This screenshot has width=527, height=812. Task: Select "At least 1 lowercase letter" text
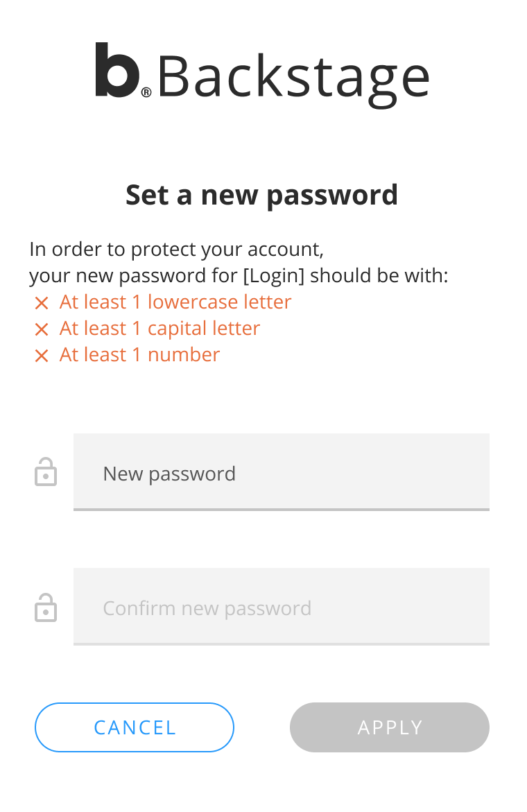click(175, 302)
